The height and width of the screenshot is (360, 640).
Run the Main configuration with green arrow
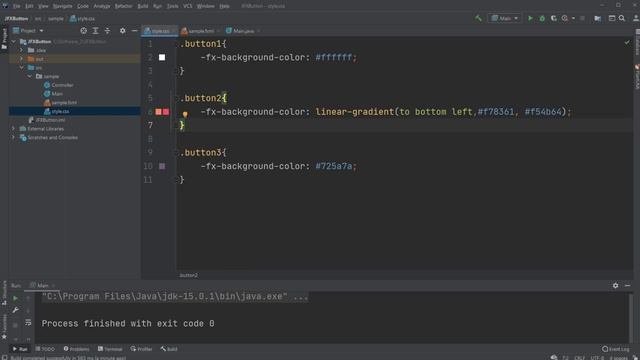click(530, 18)
